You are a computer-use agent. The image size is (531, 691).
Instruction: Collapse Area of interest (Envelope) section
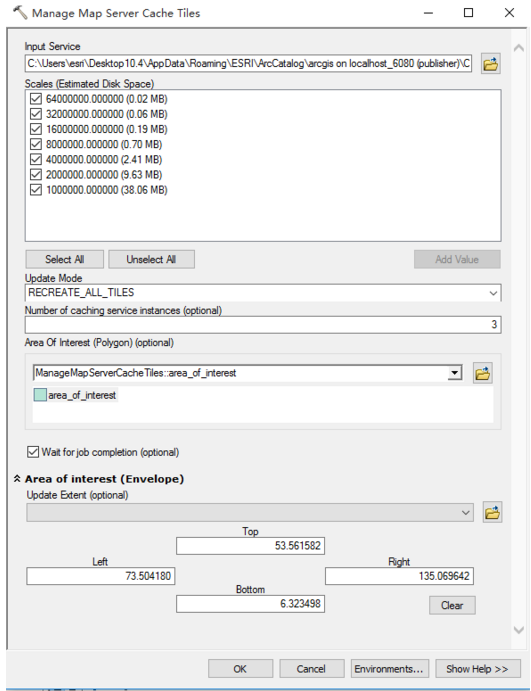[17, 479]
